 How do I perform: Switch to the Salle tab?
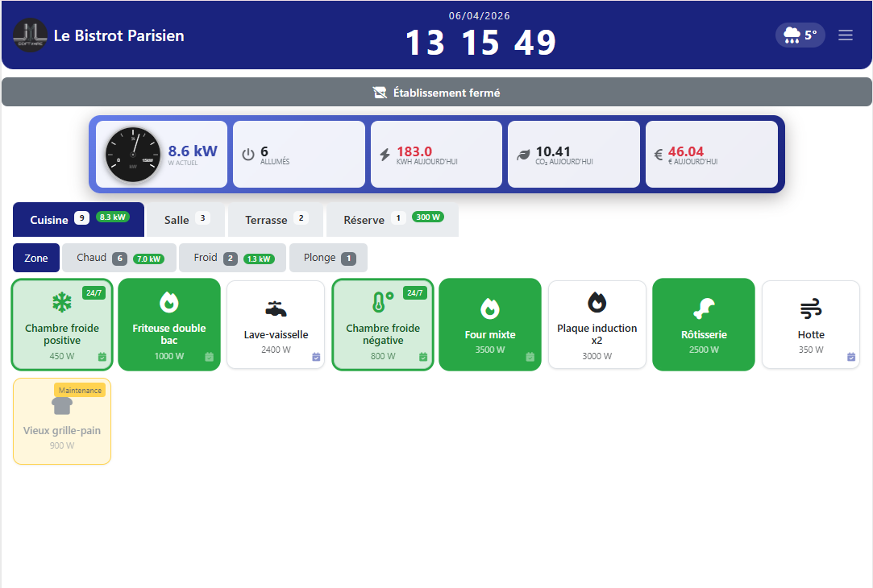176,219
